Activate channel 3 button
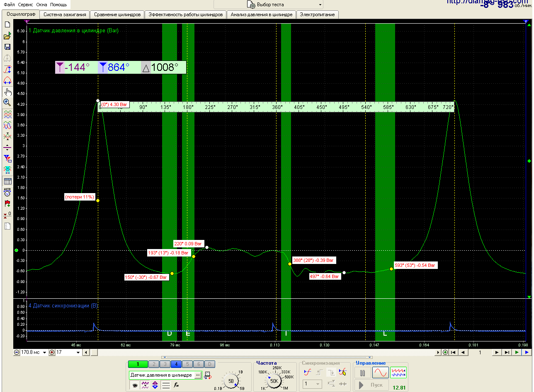This screenshot has height=392, width=534. (x=165, y=364)
